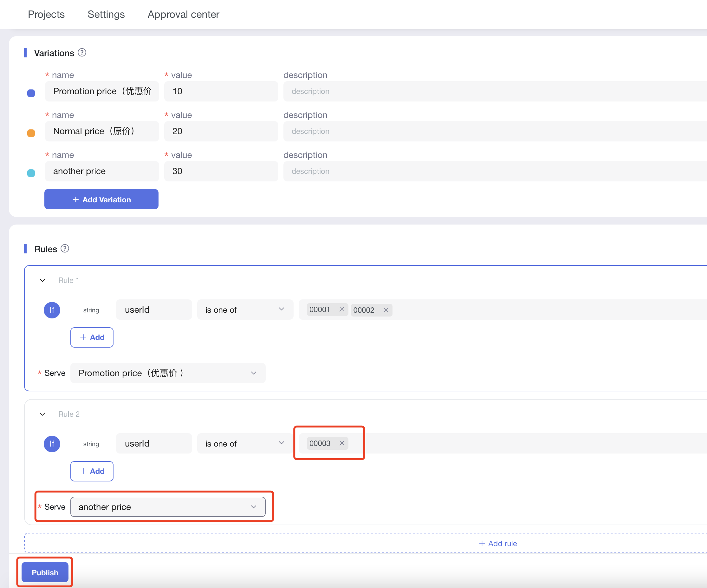This screenshot has width=707, height=588.
Task: Click the Add Variation button
Action: pyautogui.click(x=101, y=199)
